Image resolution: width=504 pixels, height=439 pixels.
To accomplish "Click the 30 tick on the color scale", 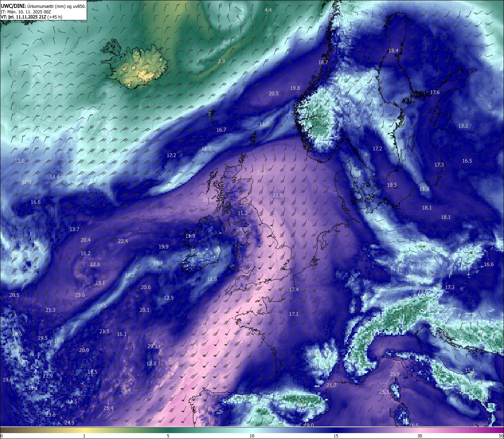I will click(420, 436).
